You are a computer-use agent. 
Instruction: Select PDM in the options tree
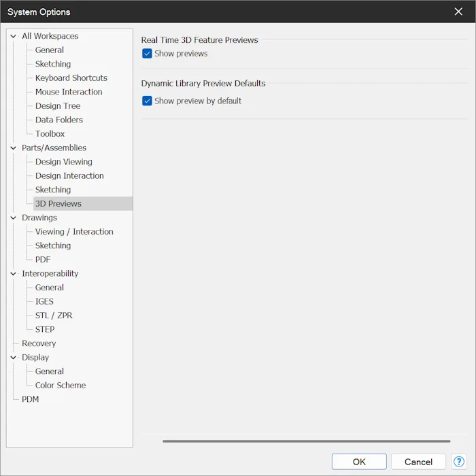[31, 399]
